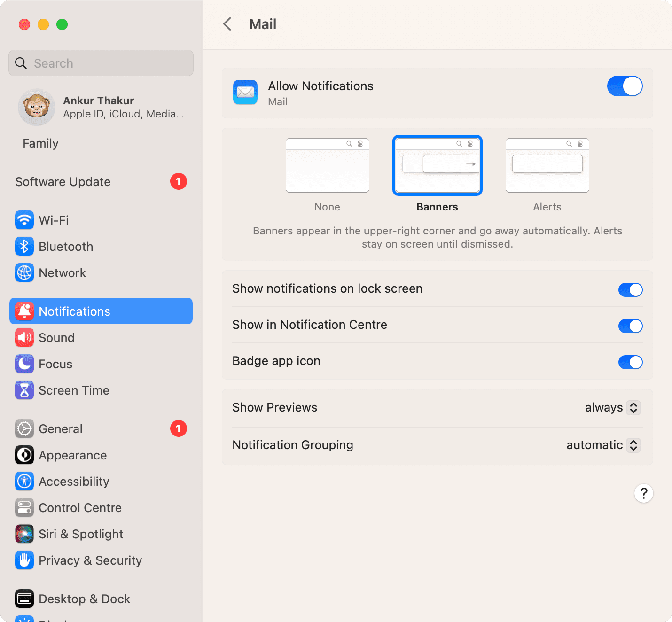Image resolution: width=672 pixels, height=622 pixels.
Task: Open Privacy & Security settings label
Action: [x=90, y=560]
